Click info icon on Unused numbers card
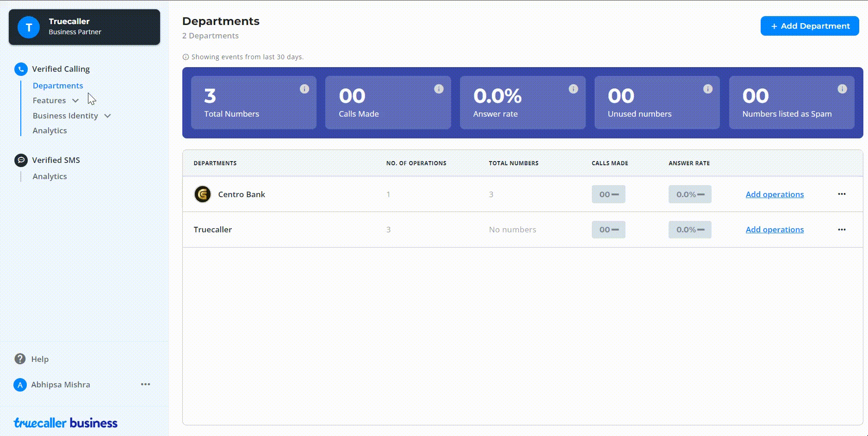Image resolution: width=868 pixels, height=436 pixels. click(x=707, y=89)
